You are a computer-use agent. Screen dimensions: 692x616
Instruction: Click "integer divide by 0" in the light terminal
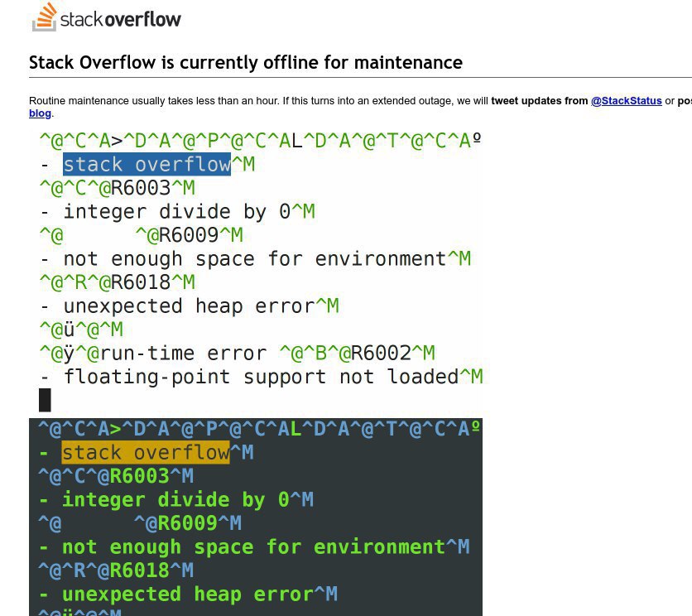[x=177, y=211]
